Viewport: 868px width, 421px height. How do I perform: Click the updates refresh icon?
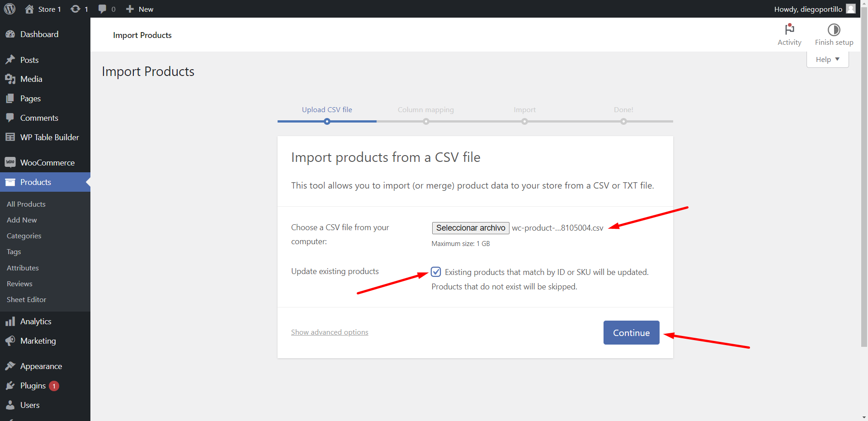pyautogui.click(x=75, y=9)
